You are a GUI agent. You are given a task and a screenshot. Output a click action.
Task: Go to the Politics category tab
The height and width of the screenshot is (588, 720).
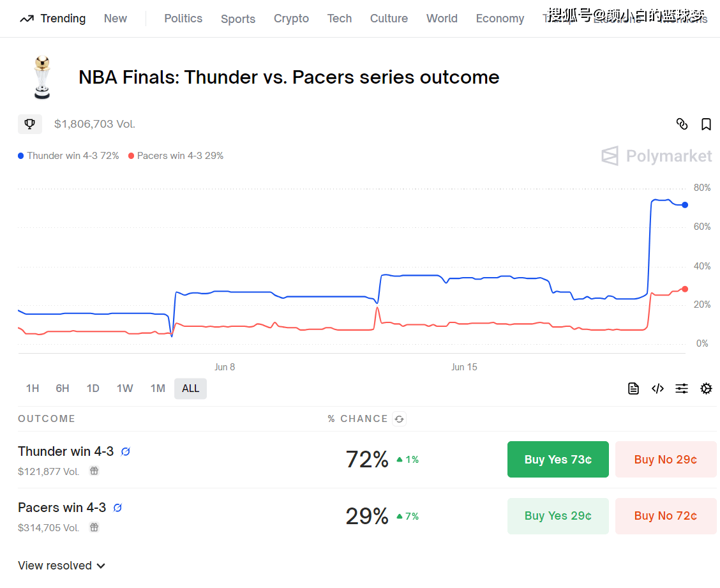click(x=183, y=19)
